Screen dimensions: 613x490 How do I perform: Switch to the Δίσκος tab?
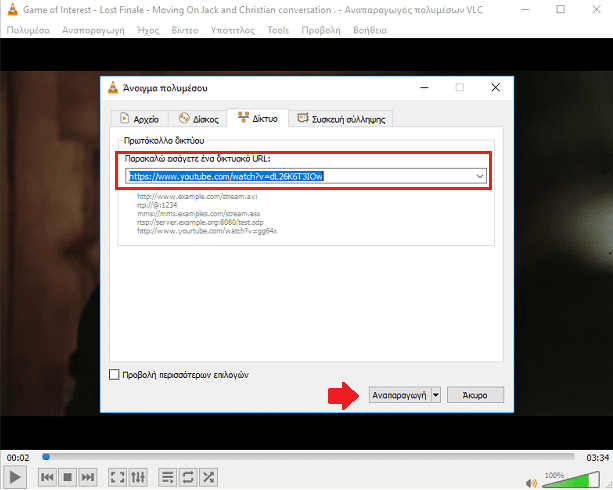pyautogui.click(x=198, y=119)
